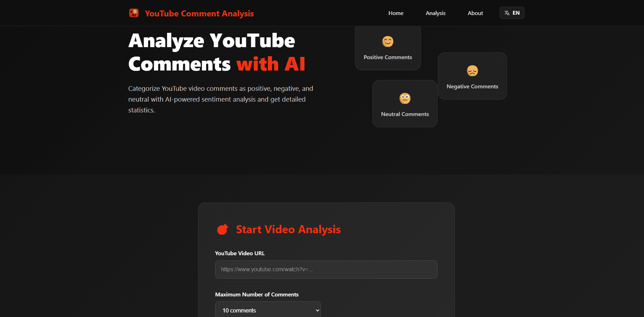Go to the Analysis navigation link
Image resolution: width=644 pixels, height=317 pixels.
tap(435, 13)
